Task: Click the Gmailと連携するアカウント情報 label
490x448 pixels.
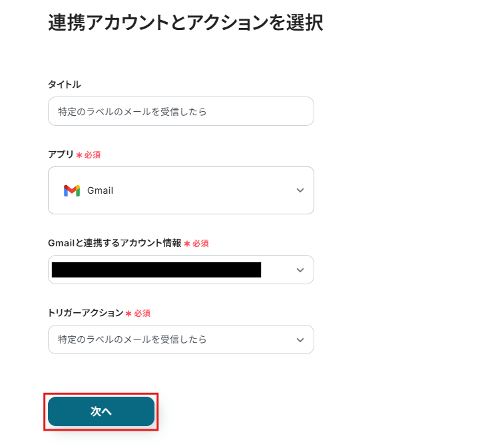Action: pos(115,243)
